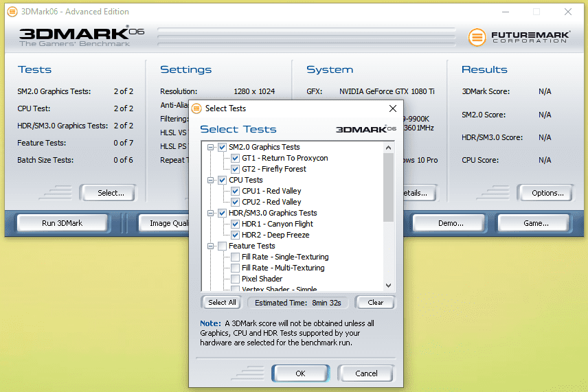This screenshot has width=588, height=392.
Task: Check the Pixel Shader test
Action: [235, 279]
